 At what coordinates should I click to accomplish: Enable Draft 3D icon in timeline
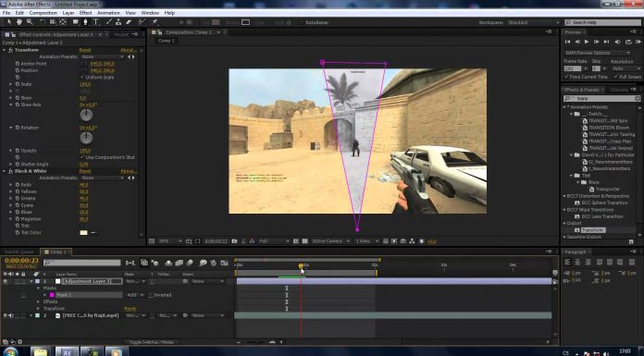coord(155,263)
